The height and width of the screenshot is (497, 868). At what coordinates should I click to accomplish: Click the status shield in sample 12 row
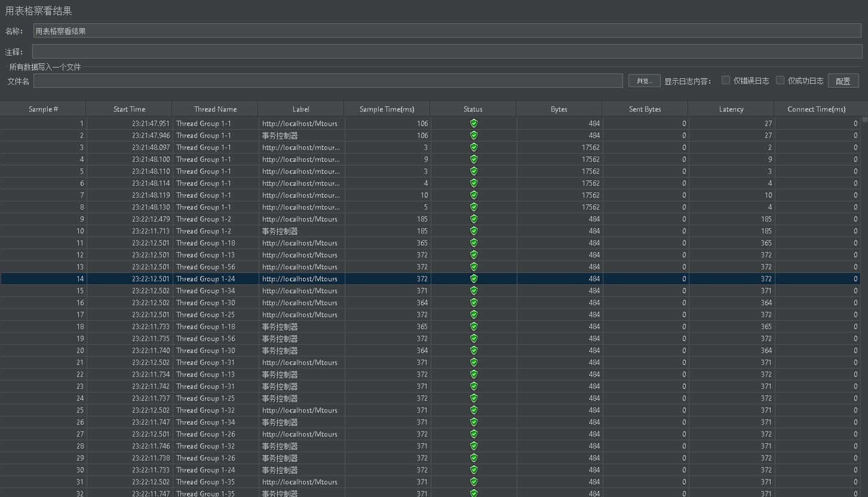coord(474,255)
